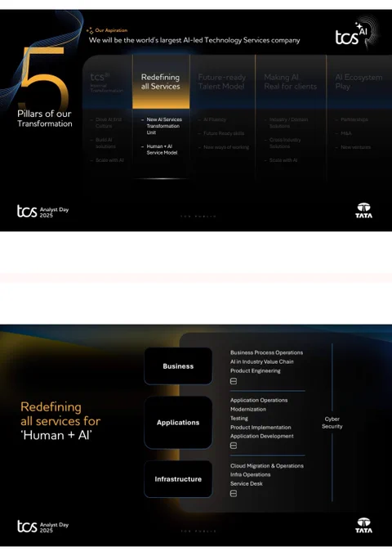
Task: Click the Product Engineering item
Action: (256, 370)
